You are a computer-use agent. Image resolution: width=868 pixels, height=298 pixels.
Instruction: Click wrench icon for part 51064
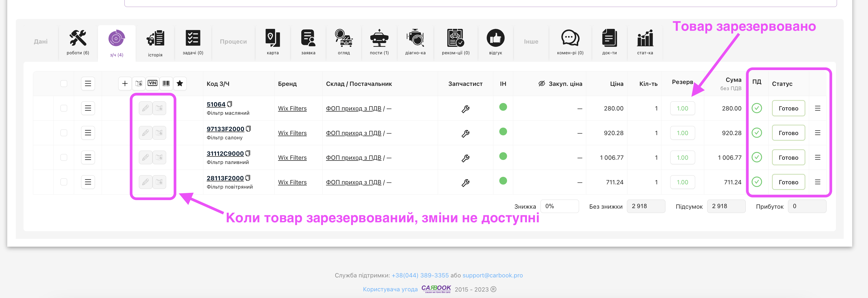(465, 109)
